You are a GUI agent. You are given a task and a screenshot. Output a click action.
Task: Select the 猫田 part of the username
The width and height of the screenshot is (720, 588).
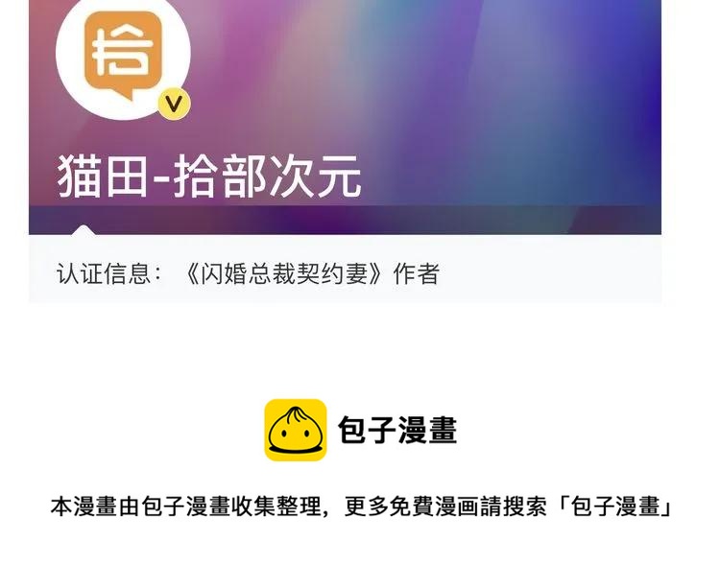[102, 176]
